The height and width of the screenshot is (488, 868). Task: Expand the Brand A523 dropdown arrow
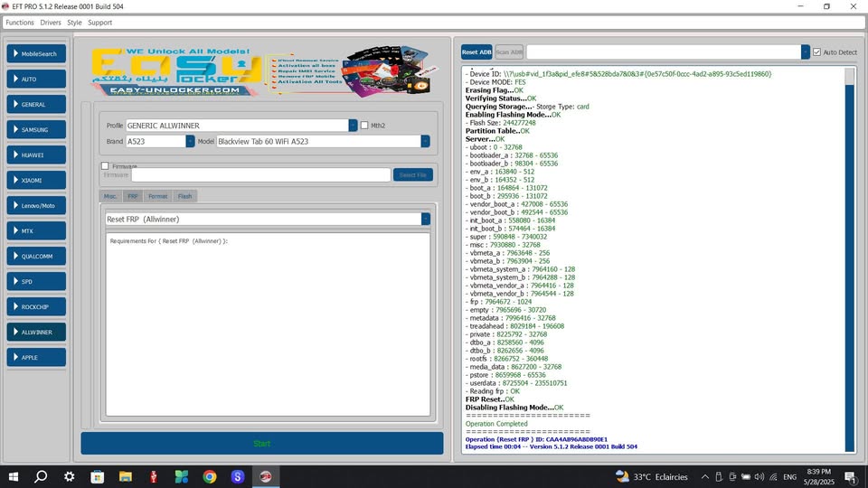(190, 142)
